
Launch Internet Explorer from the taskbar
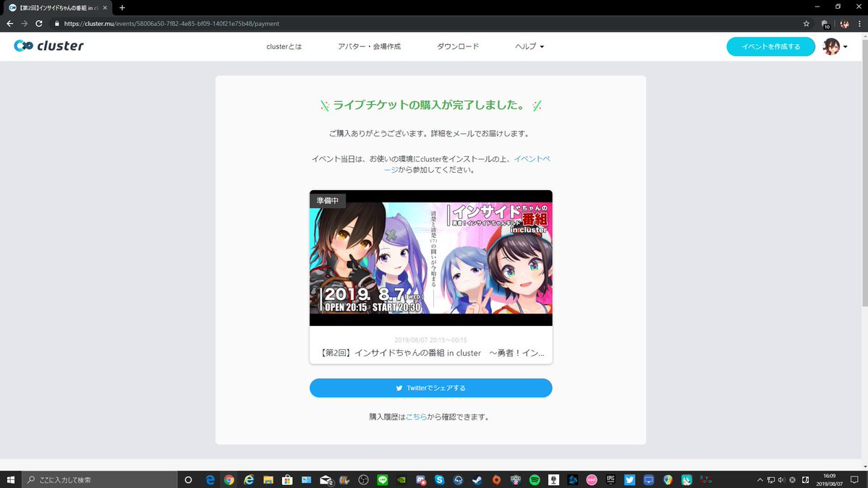click(248, 479)
